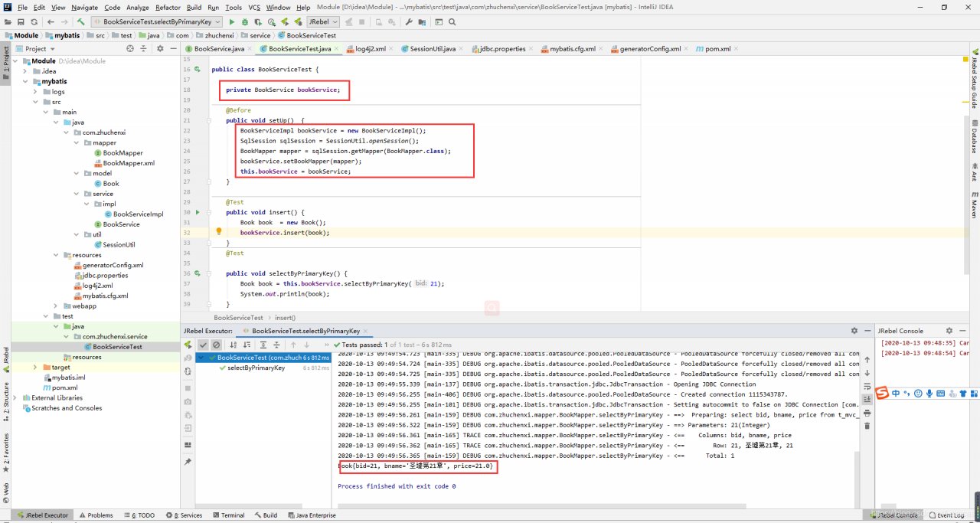The width and height of the screenshot is (980, 523).
Task: Open the Event Log button
Action: click(x=946, y=515)
